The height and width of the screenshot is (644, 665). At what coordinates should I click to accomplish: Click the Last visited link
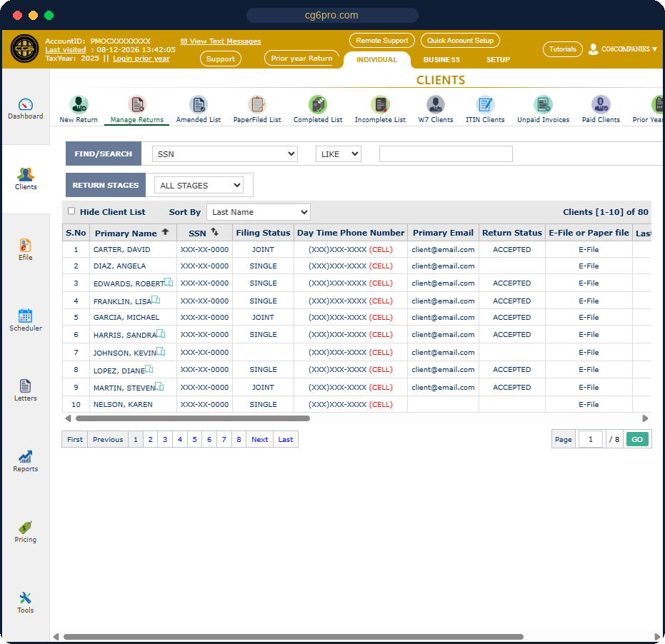[65, 49]
